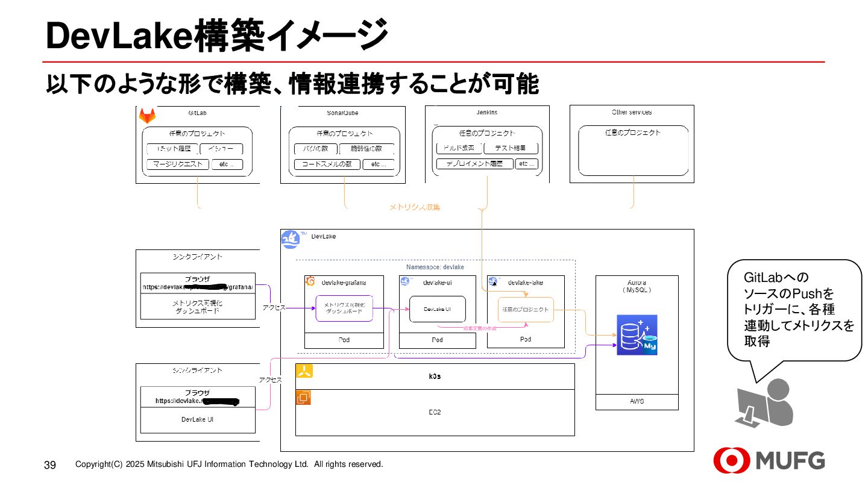Select the slide title DevLake構築イメージ
The image size is (868, 488).
coord(217,36)
